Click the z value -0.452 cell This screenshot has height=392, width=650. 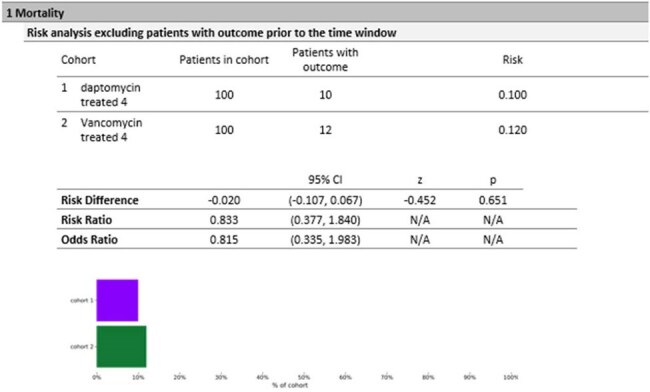(420, 200)
